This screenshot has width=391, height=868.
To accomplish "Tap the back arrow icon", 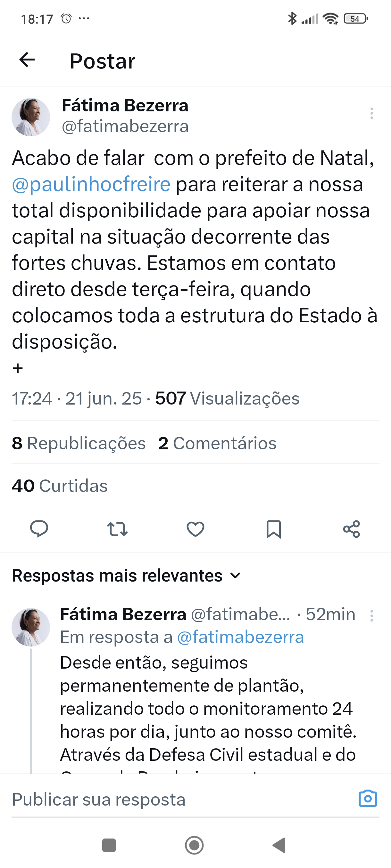I will (x=27, y=60).
